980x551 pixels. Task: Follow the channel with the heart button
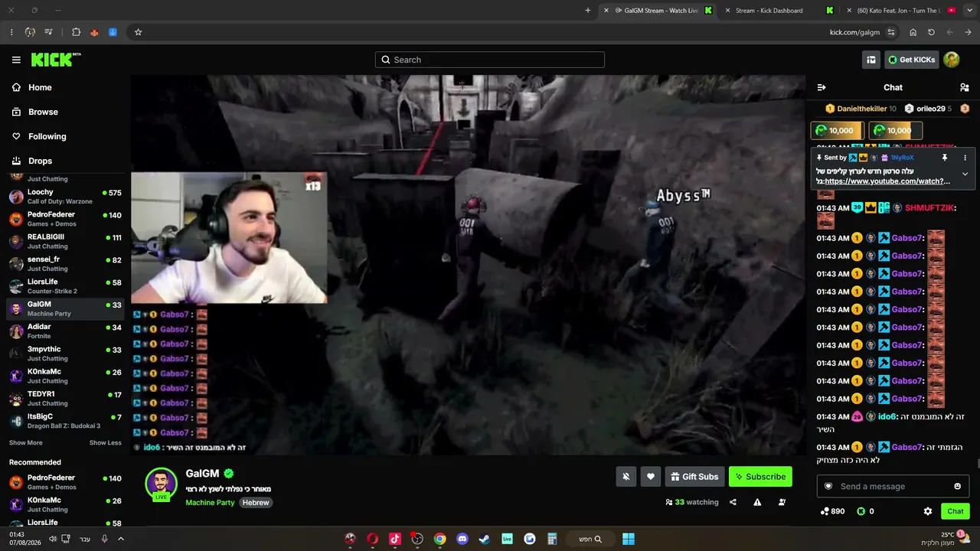pos(651,477)
